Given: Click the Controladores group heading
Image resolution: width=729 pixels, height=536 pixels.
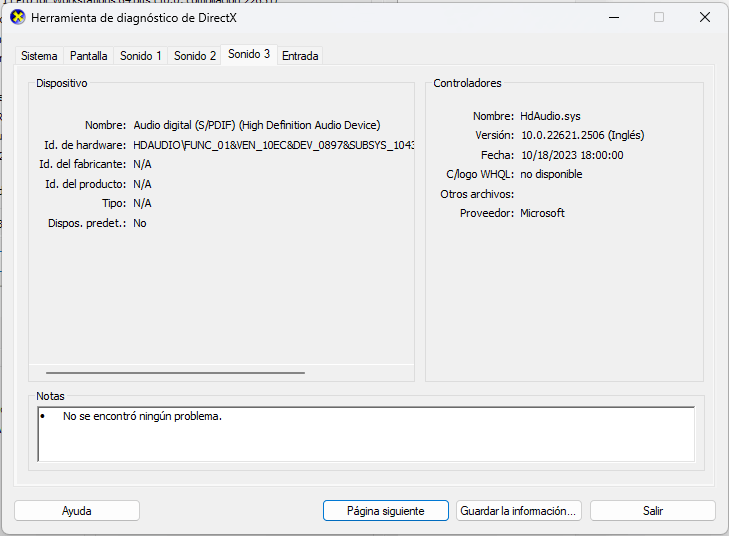Looking at the screenshot, I should click(467, 83).
